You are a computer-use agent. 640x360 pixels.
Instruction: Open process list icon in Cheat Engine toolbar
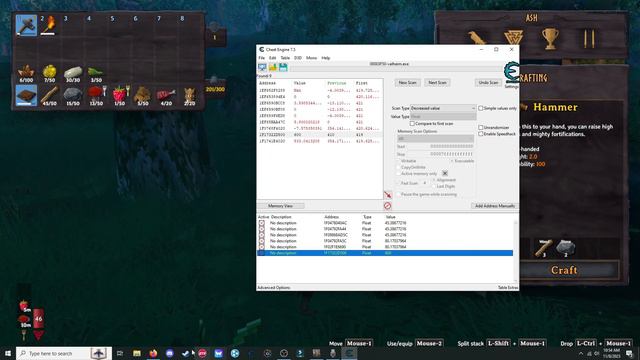click(x=262, y=67)
